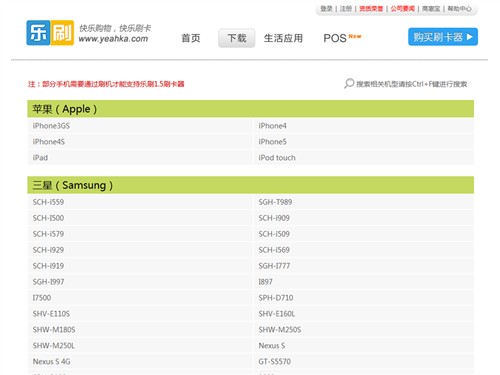The width and height of the screenshot is (500, 375).
Task: Open the 商家宝 link
Action: click(431, 9)
